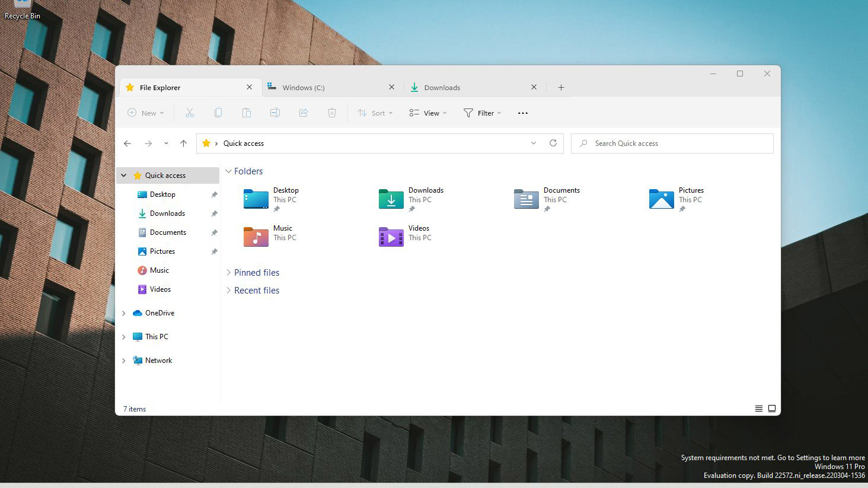Expand the Pinned files group
The width and height of the screenshot is (868, 488).
(228, 273)
